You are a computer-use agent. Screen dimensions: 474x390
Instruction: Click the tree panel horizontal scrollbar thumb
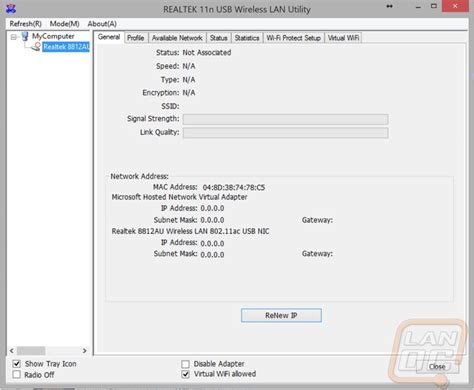coord(31,351)
